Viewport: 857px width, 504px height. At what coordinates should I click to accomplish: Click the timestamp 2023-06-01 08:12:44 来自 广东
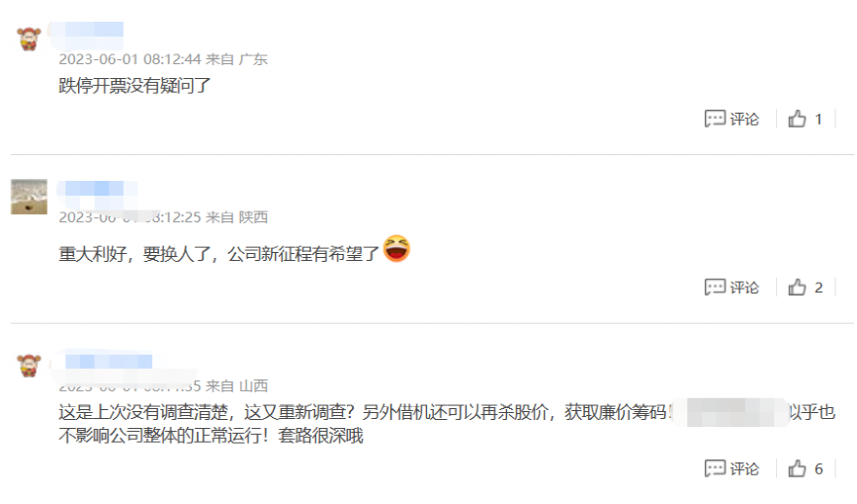click(163, 59)
